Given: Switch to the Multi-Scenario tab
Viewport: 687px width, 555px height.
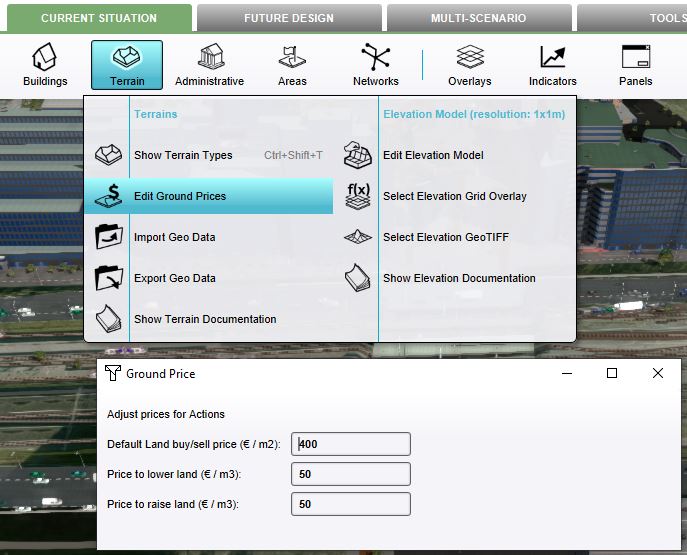Looking at the screenshot, I should tap(479, 18).
